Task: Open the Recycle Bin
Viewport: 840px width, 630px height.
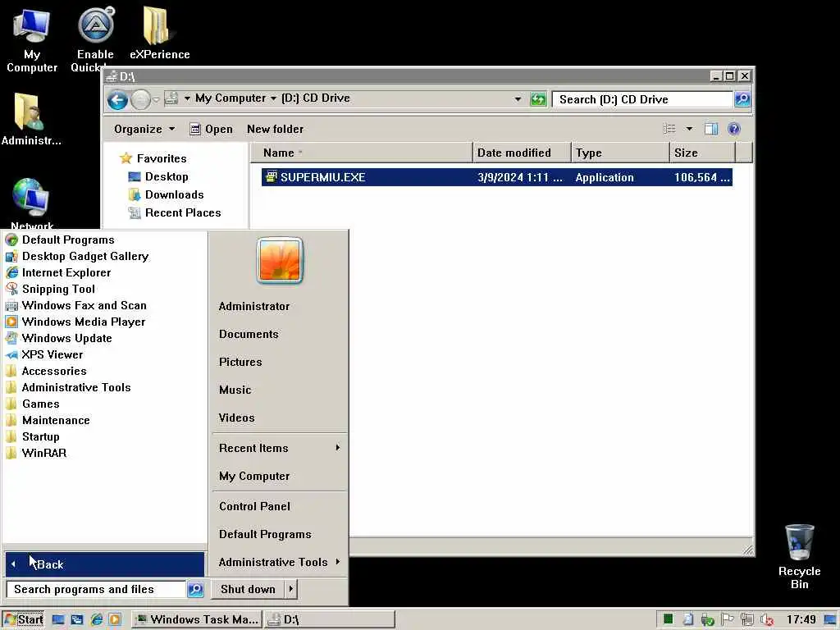Action: pos(799,556)
